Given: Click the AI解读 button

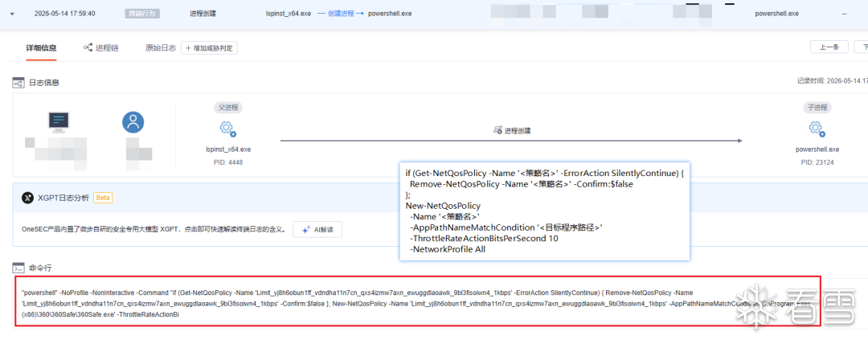Looking at the screenshot, I should 317,229.
